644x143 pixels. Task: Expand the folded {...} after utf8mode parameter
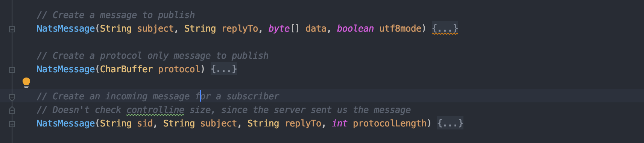(x=445, y=29)
